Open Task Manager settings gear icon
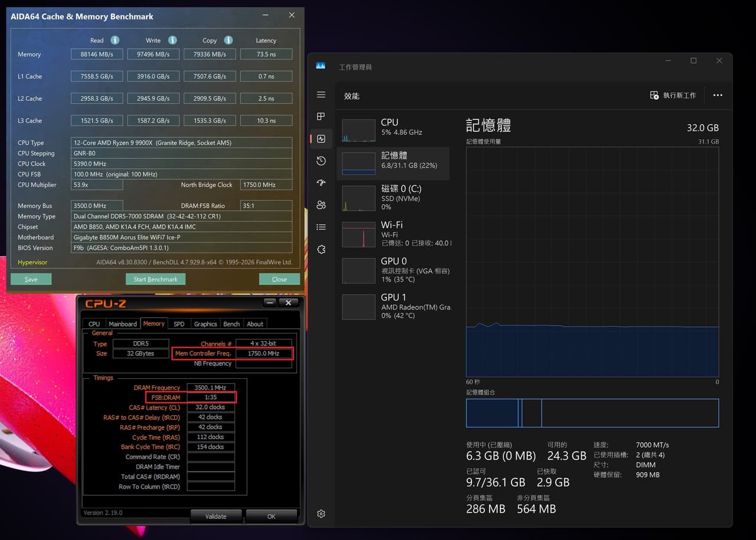The height and width of the screenshot is (540, 756). (321, 514)
